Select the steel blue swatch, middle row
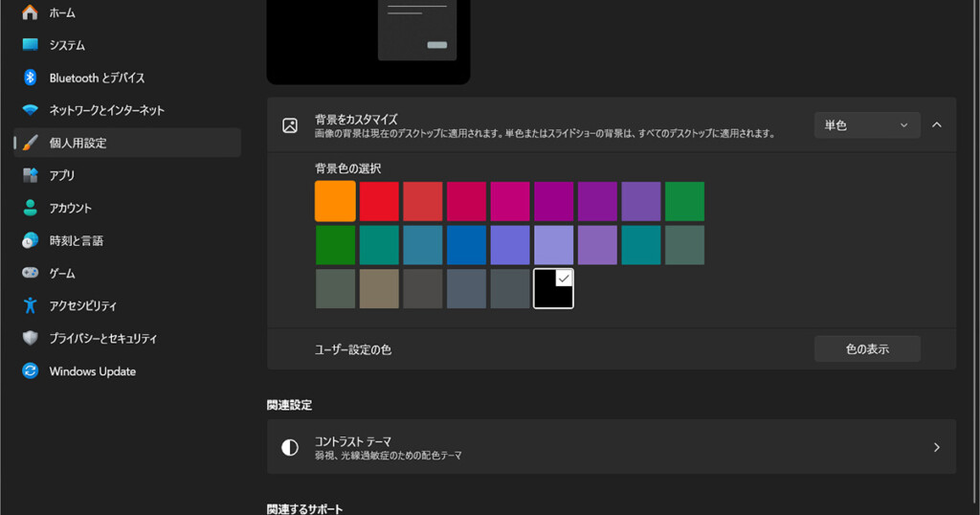This screenshot has height=515, width=980. pyautogui.click(x=422, y=245)
